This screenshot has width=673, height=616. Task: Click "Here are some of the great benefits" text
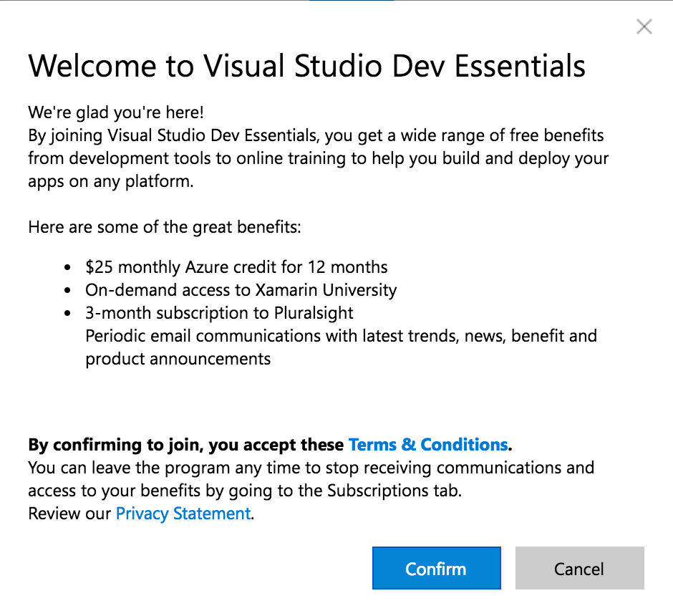coord(165,228)
